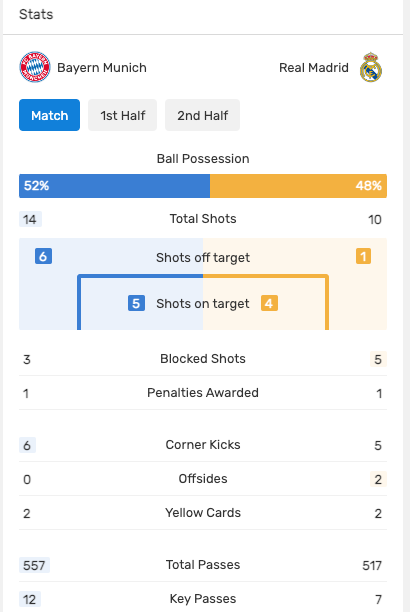410x612 pixels.
Task: Click the Total Shots label
Action: point(203,219)
